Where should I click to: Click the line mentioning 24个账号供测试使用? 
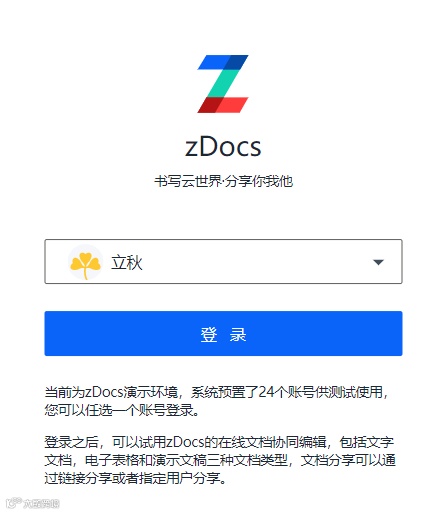coord(217,392)
